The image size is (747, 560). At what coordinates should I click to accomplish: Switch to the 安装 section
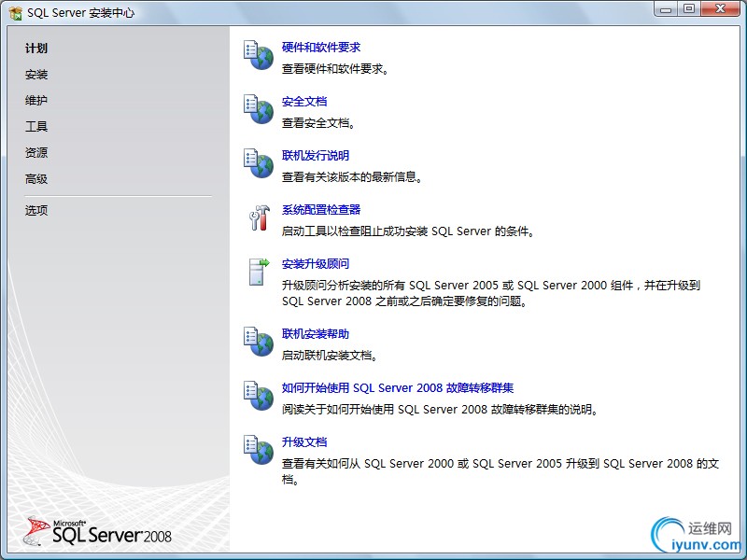point(36,75)
